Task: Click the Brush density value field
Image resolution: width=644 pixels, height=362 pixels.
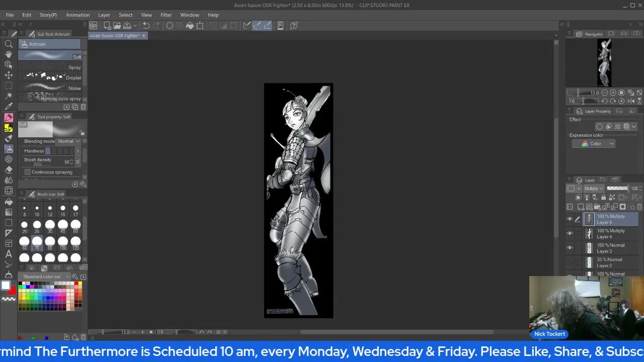Action: (x=66, y=162)
